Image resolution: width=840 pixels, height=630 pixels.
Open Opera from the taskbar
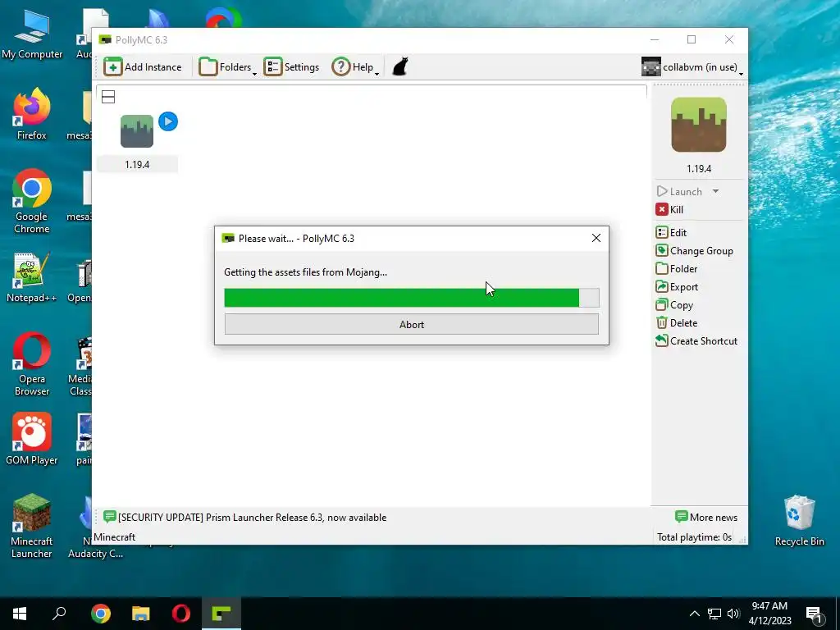click(x=181, y=614)
